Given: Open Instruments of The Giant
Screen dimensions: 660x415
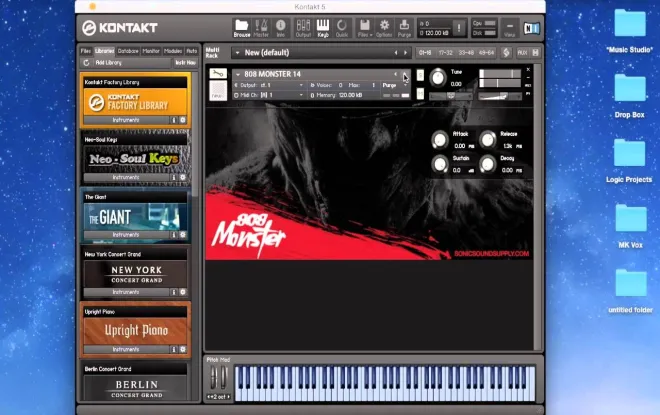Looking at the screenshot, I should 126,234.
